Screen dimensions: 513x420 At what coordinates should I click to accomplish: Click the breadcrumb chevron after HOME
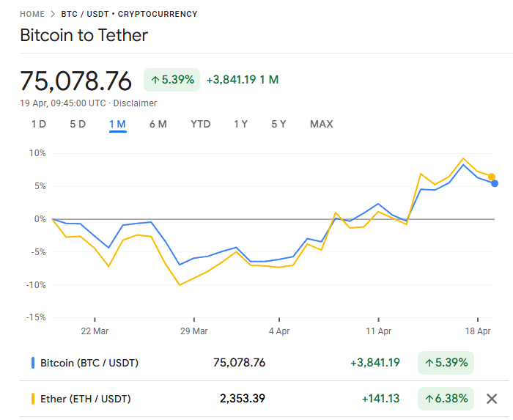point(53,14)
